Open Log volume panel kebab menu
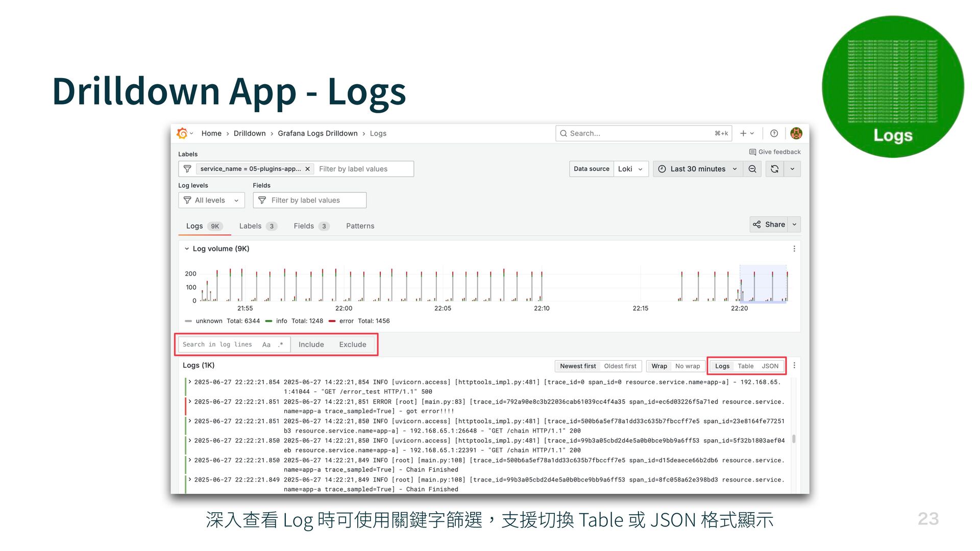This screenshot has width=980, height=551. point(794,248)
